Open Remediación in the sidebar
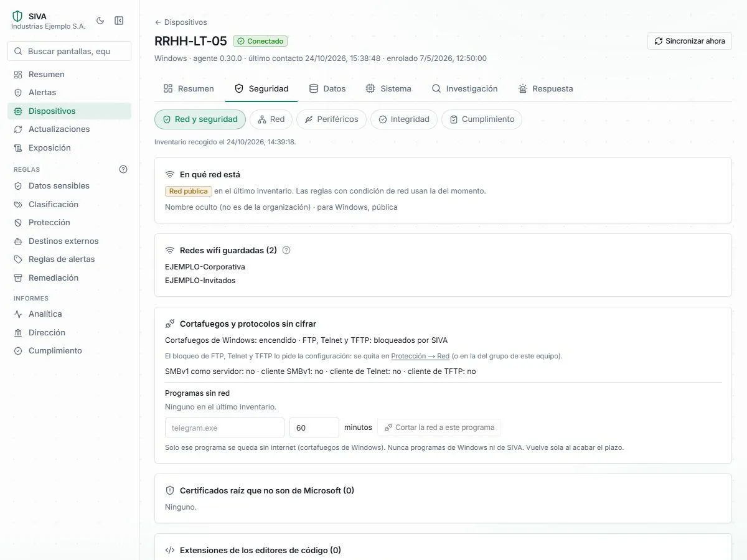 point(69,278)
